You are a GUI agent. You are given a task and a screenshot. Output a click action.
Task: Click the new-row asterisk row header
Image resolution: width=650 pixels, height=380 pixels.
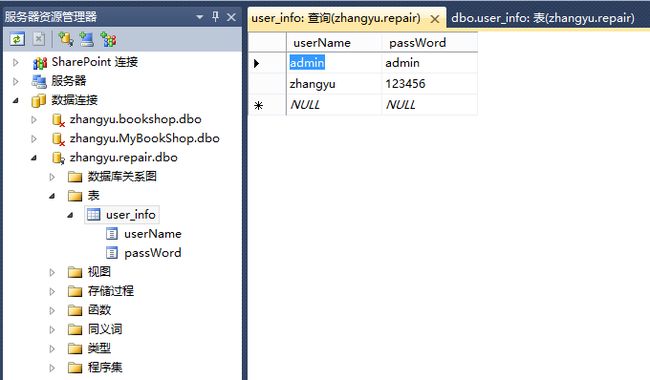267,105
